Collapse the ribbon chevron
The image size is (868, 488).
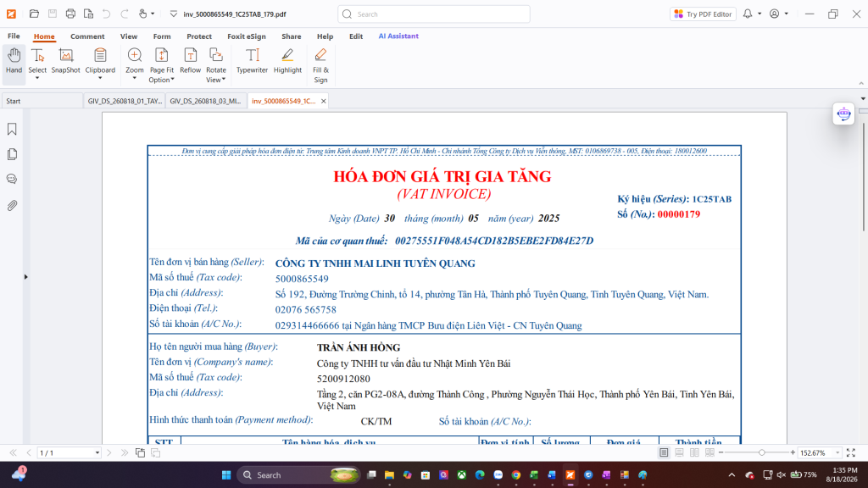(x=861, y=83)
